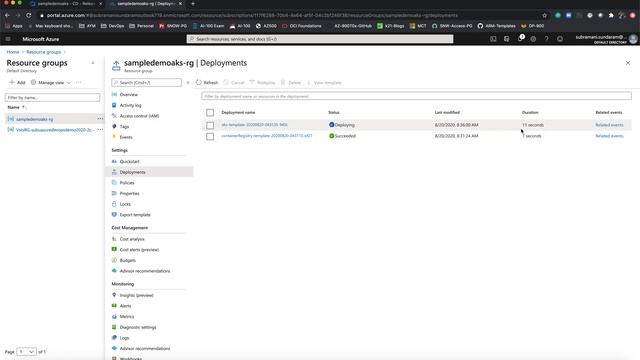Focus the deployment name filter field

click(416, 96)
